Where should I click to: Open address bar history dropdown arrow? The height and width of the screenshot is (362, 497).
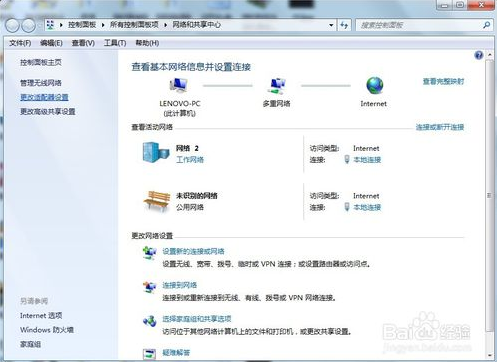coord(331,25)
